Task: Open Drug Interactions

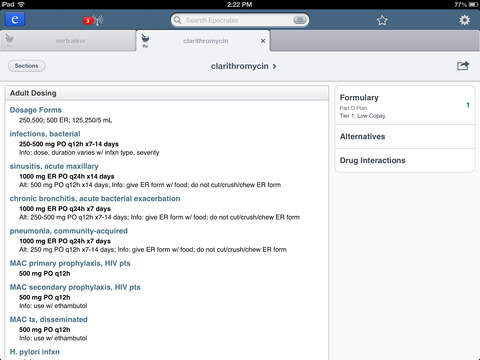Action: tap(404, 160)
